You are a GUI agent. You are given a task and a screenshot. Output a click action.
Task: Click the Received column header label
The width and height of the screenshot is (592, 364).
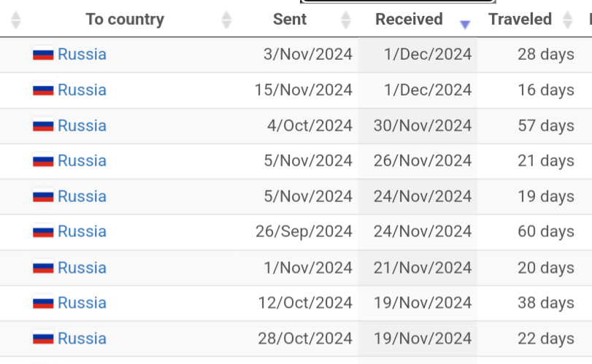coord(409,20)
